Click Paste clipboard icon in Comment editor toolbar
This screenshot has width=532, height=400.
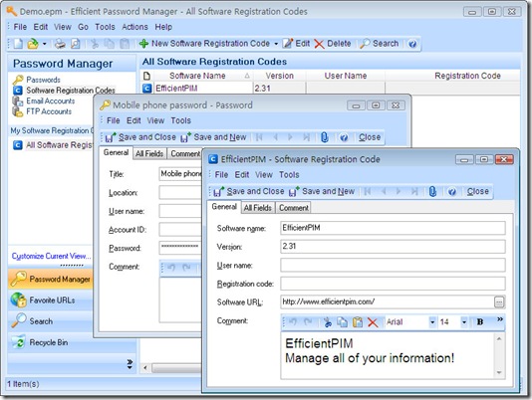358,322
